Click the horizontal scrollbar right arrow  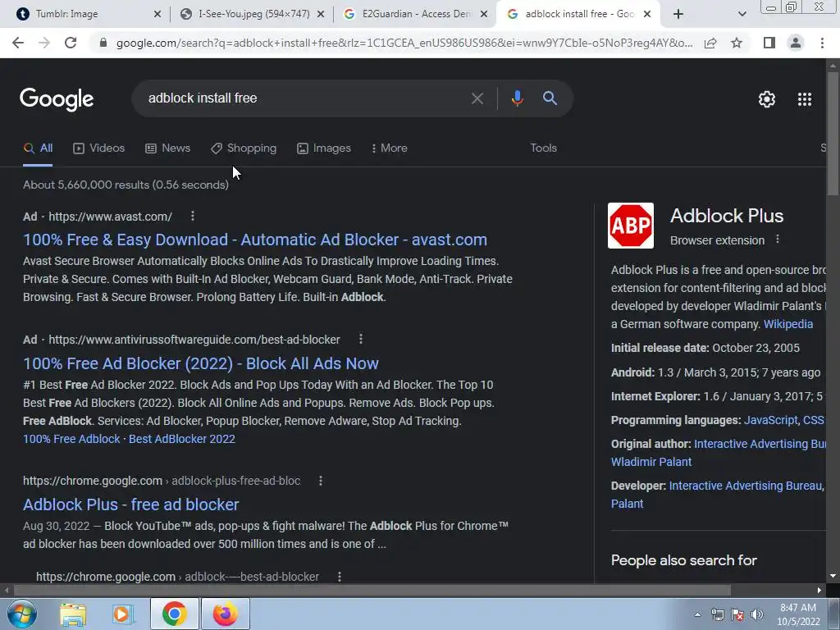819,591
